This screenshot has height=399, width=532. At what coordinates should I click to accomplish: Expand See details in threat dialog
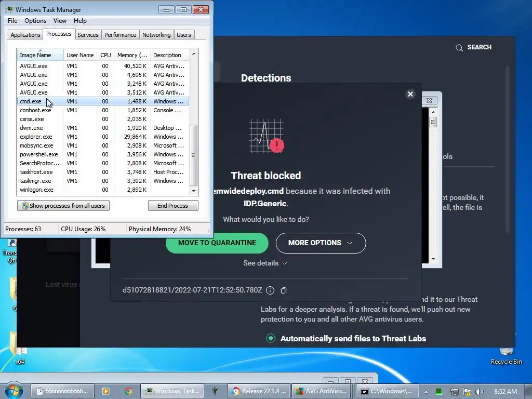pos(265,263)
